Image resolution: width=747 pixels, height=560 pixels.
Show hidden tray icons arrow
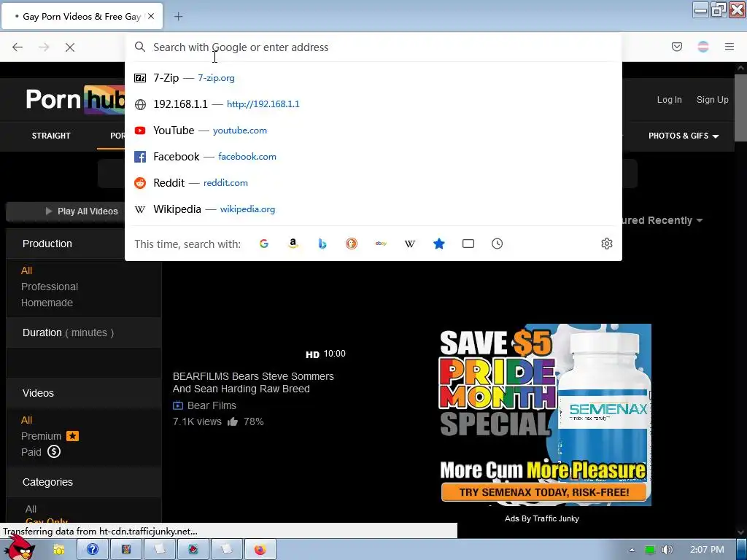coord(632,550)
